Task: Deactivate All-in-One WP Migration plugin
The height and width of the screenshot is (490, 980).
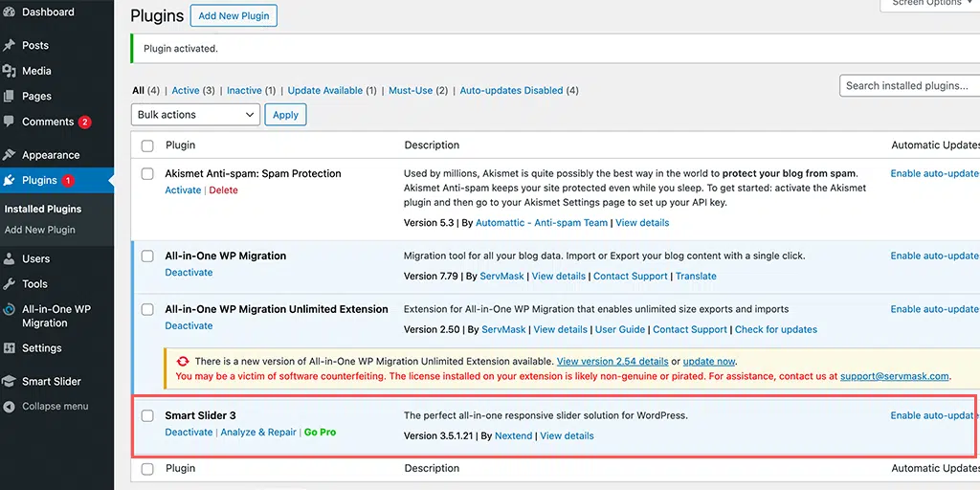Action: pos(189,273)
